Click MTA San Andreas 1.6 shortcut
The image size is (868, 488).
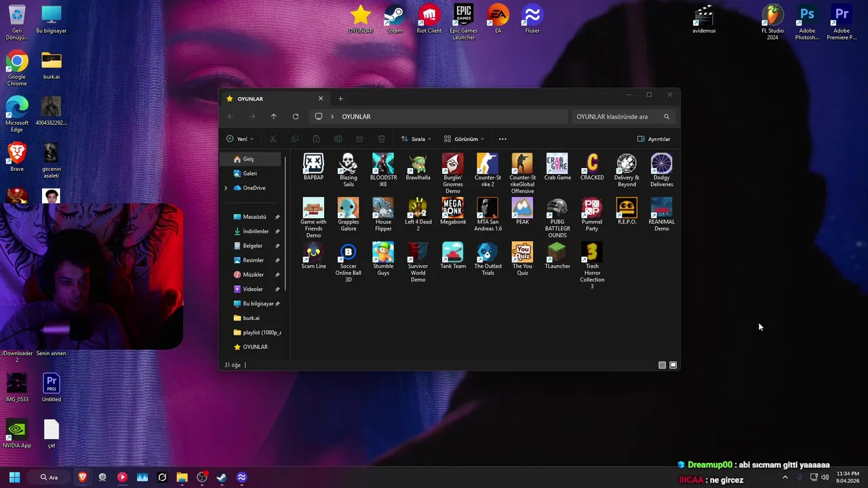[x=488, y=214]
